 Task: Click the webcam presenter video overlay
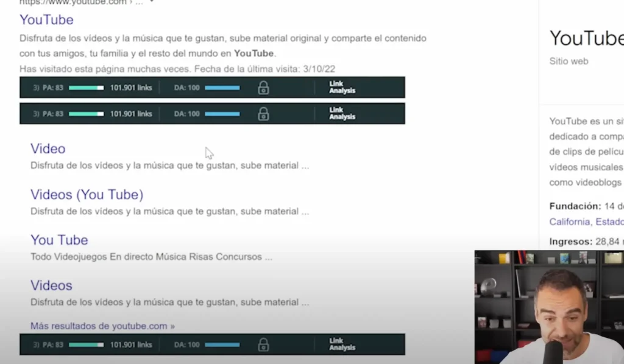pos(549,307)
